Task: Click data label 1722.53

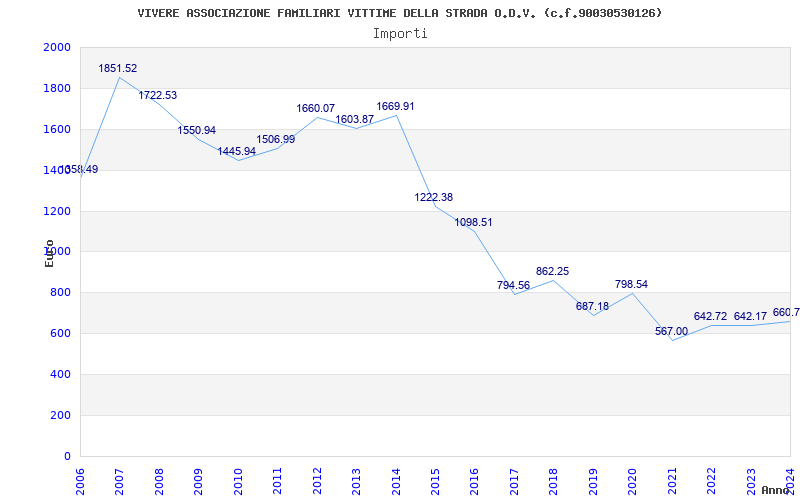Action: pos(158,95)
